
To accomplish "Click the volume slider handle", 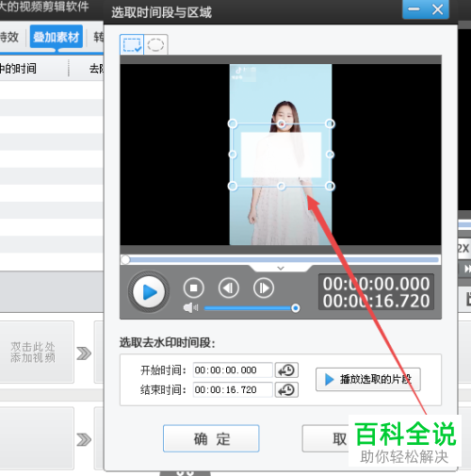I will pos(295,308).
